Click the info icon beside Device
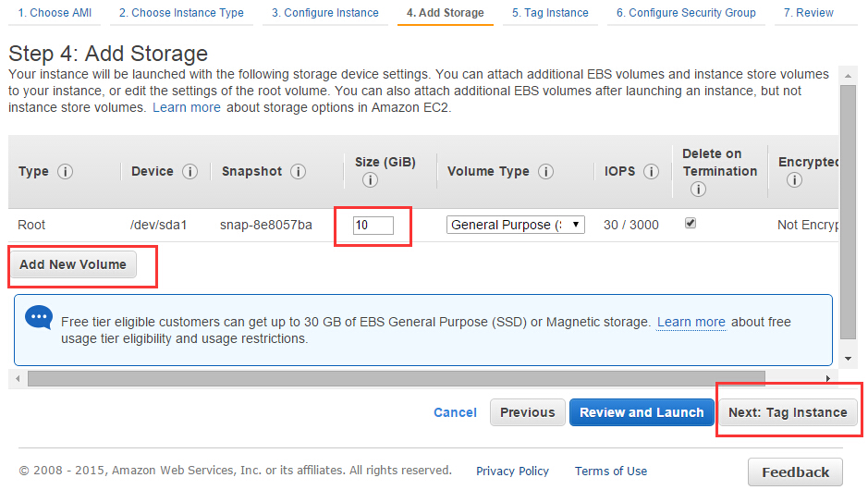The image size is (868, 490). pos(189,172)
